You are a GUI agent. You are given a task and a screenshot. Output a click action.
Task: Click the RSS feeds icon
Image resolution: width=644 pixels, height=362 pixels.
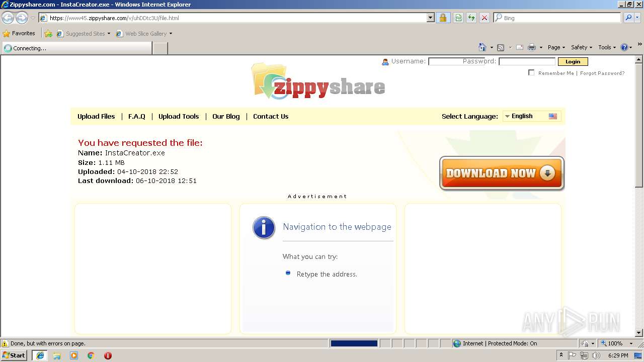501,47
